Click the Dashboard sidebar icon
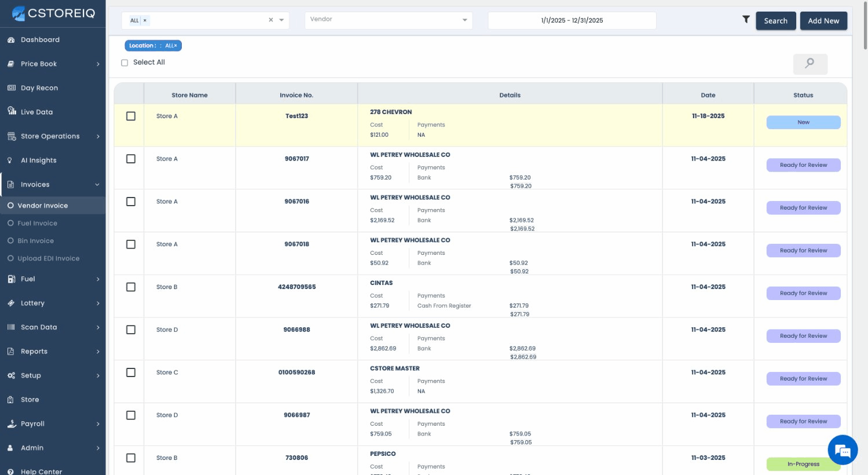The image size is (868, 475). pos(11,40)
